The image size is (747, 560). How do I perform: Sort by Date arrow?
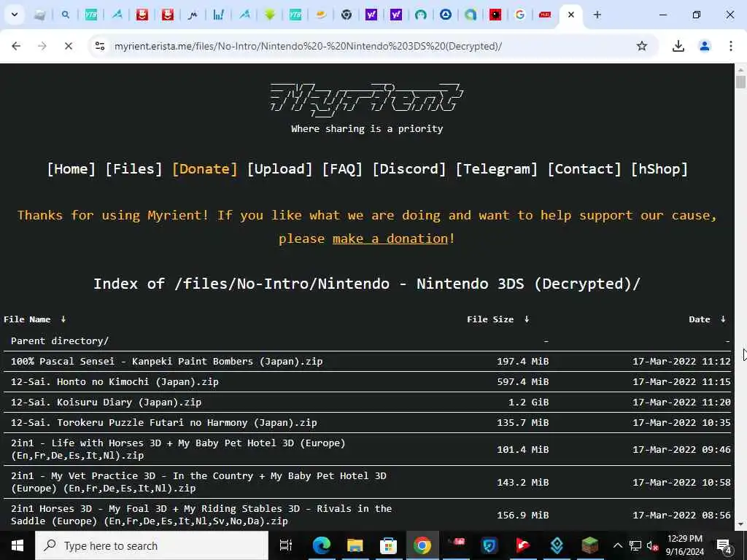[x=723, y=319]
